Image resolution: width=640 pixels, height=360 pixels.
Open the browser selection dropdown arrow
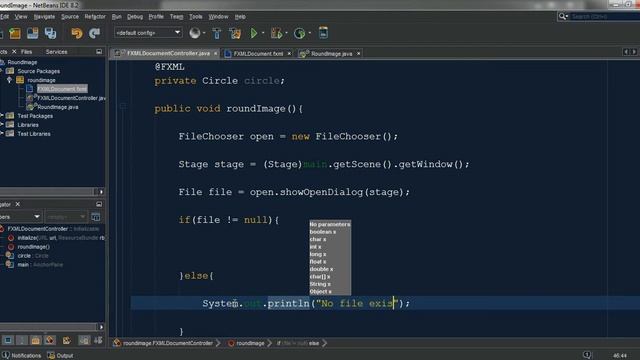(204, 33)
